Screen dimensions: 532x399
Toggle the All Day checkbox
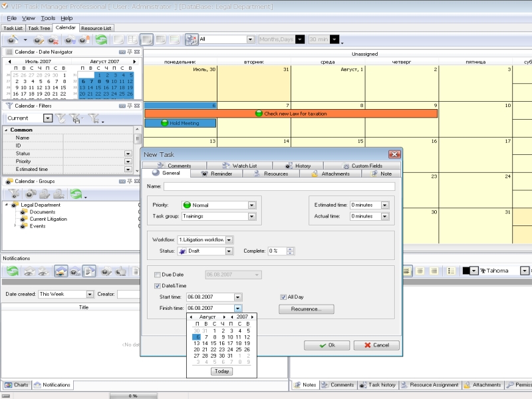pyautogui.click(x=283, y=297)
